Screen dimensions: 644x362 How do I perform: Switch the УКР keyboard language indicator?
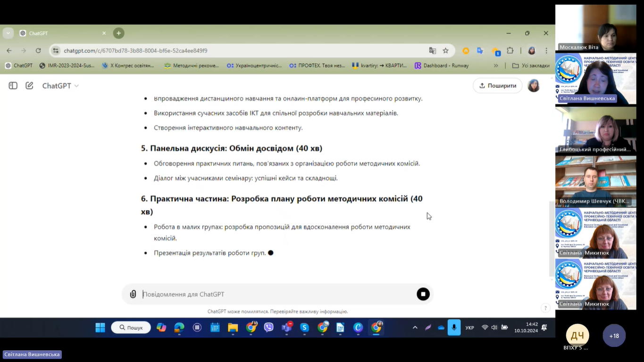(x=469, y=328)
